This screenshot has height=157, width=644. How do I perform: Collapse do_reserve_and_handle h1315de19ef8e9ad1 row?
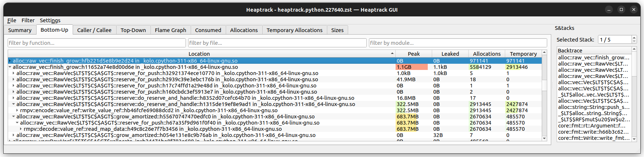click(x=14, y=104)
